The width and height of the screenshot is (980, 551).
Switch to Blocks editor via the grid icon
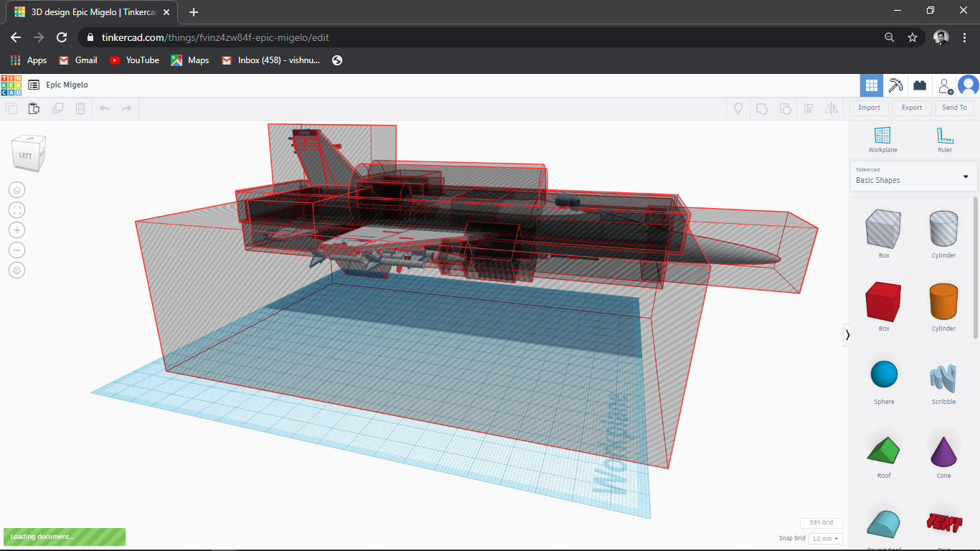point(871,85)
